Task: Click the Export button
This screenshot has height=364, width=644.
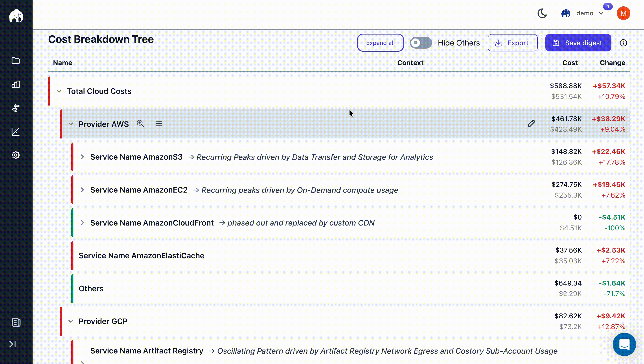Action: click(x=512, y=43)
